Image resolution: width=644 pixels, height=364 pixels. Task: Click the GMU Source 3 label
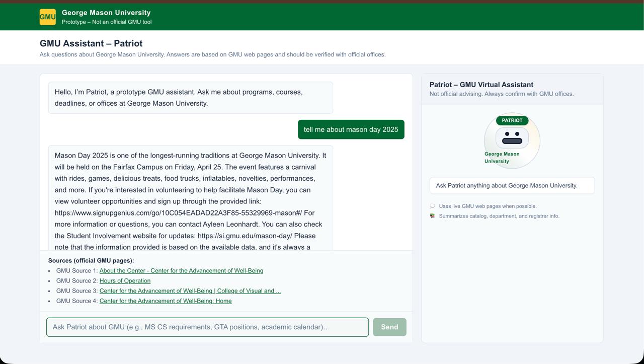pos(77,291)
